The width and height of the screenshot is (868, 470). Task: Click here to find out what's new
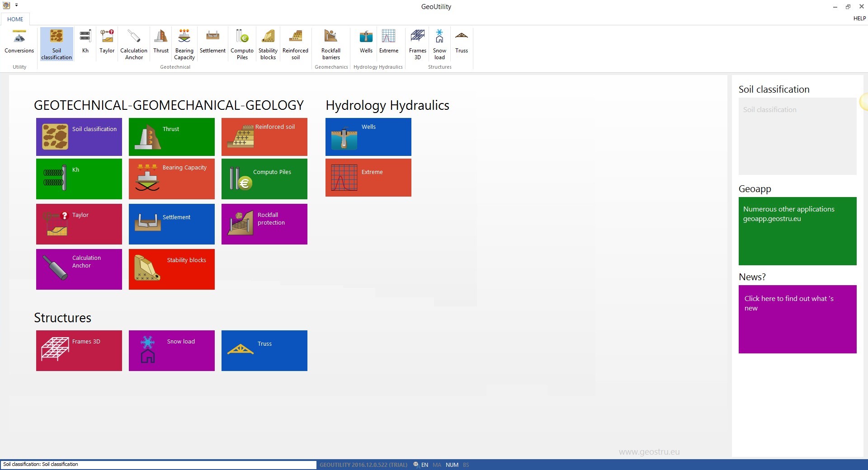[797, 319]
